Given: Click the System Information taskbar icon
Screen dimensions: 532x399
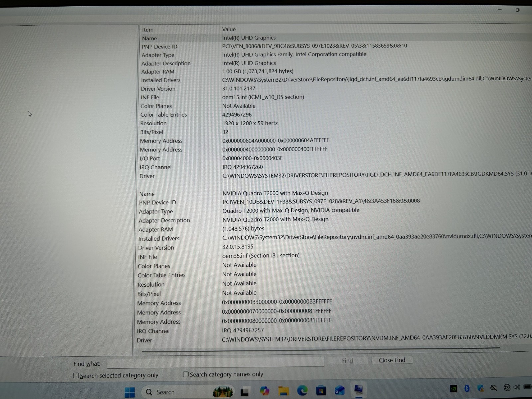Looking at the screenshot, I should (x=358, y=389).
